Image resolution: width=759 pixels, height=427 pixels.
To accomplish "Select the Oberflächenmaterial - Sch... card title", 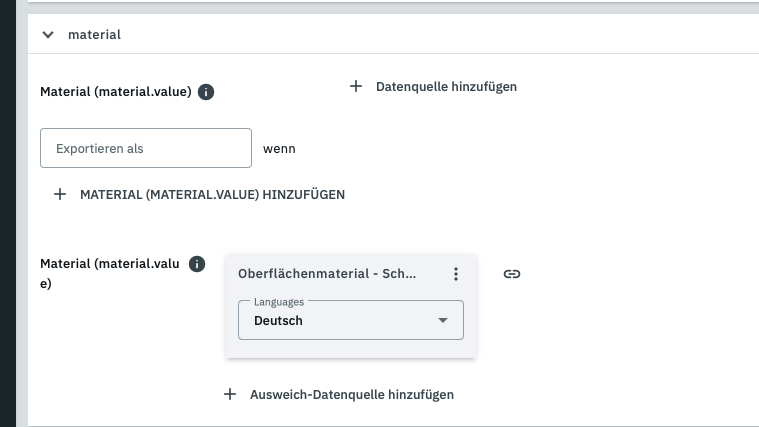I will tap(327, 274).
